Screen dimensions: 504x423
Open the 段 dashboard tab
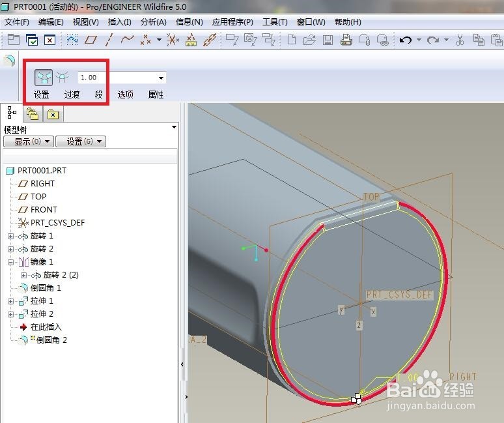coord(98,95)
